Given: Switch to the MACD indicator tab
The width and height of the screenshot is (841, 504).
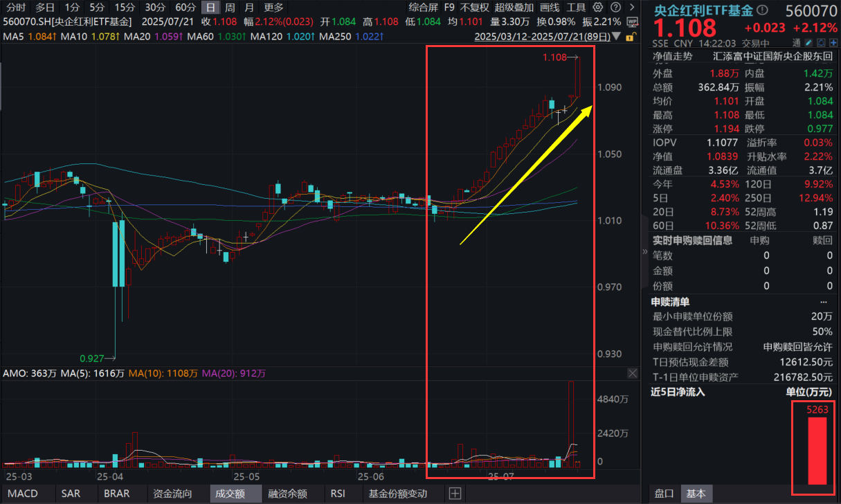Looking at the screenshot, I should 22,493.
